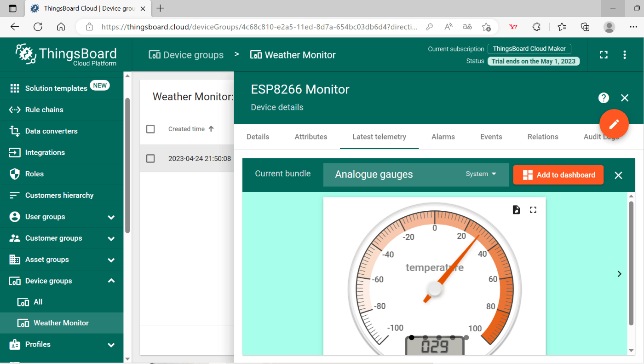Click the orange pencil edit button
644x364 pixels.
(x=614, y=124)
